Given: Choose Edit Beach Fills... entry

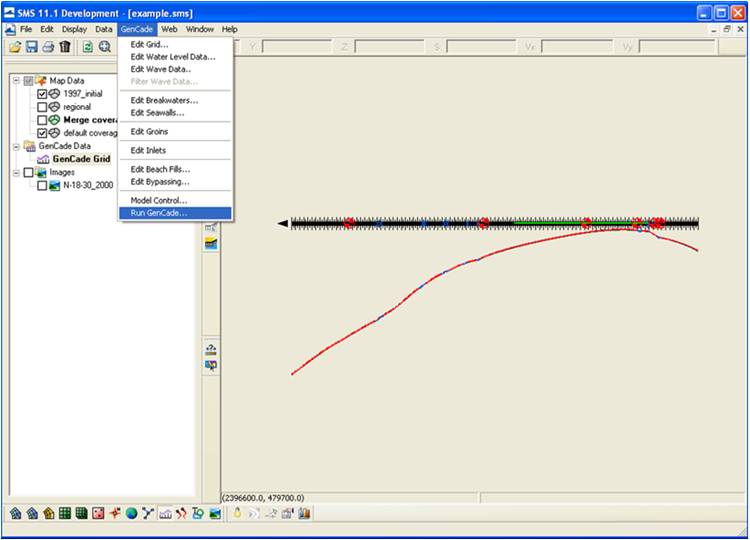Looking at the screenshot, I should coord(175,169).
